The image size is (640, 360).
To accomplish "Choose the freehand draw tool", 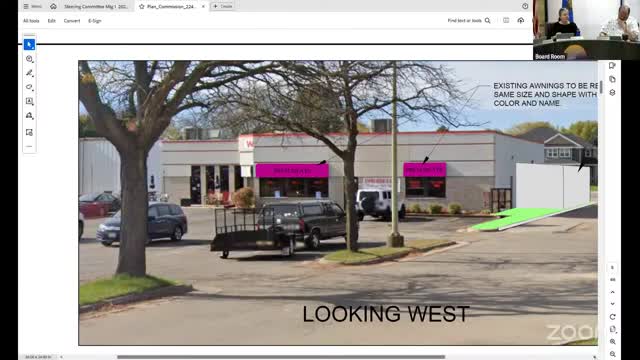I will 29,87.
